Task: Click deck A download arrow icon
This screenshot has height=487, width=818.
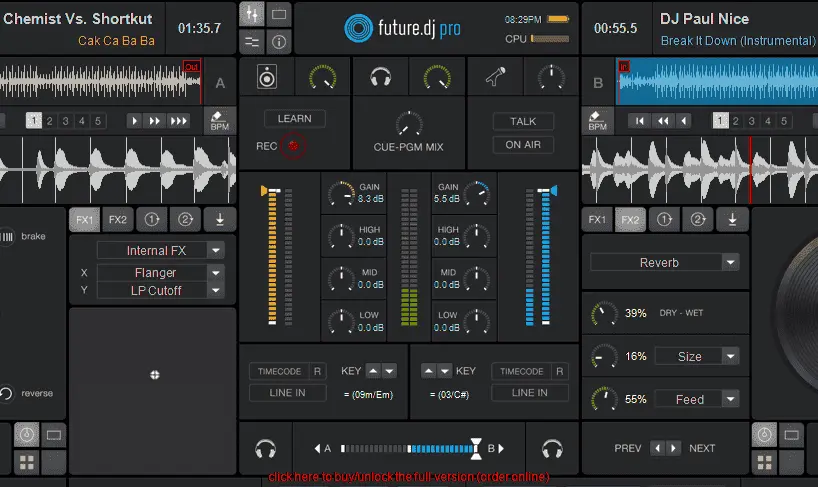Action: point(220,220)
